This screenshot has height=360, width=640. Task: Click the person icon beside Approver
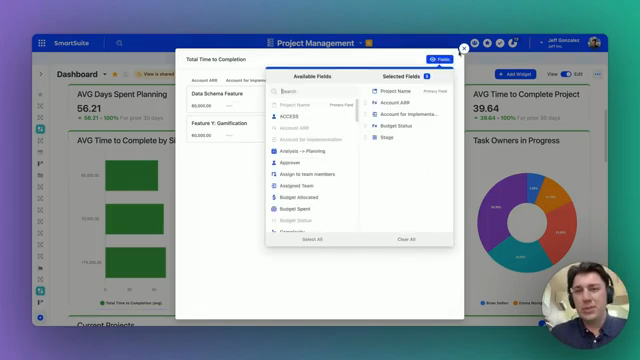(x=274, y=162)
